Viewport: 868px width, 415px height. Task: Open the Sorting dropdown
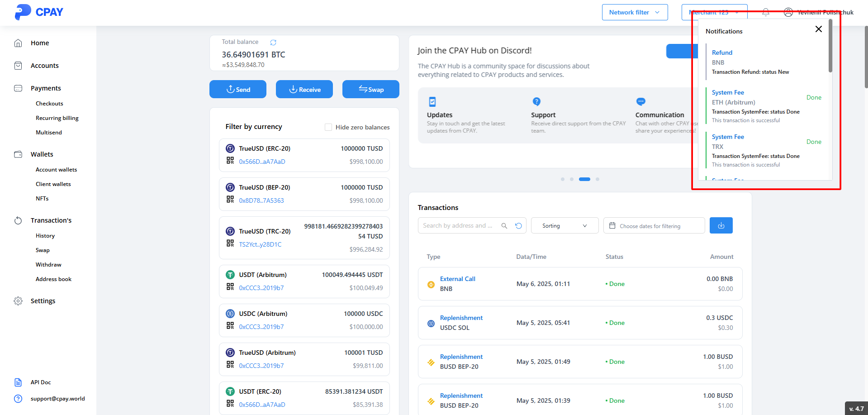564,225
